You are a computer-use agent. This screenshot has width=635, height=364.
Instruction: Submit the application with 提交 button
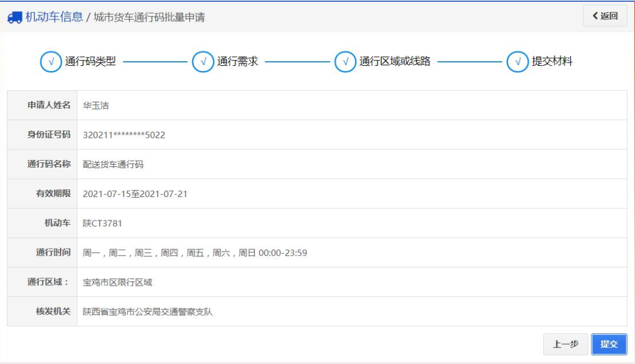tap(609, 344)
